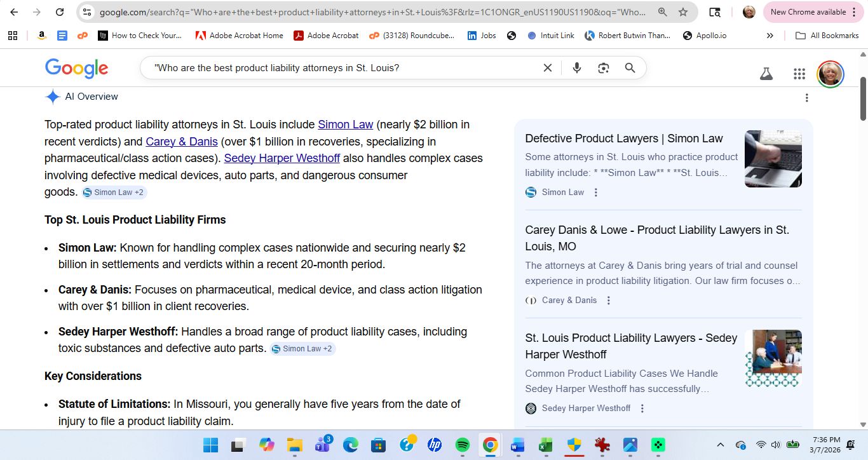Open Excel from the taskbar
The width and height of the screenshot is (868, 460).
pos(545,445)
